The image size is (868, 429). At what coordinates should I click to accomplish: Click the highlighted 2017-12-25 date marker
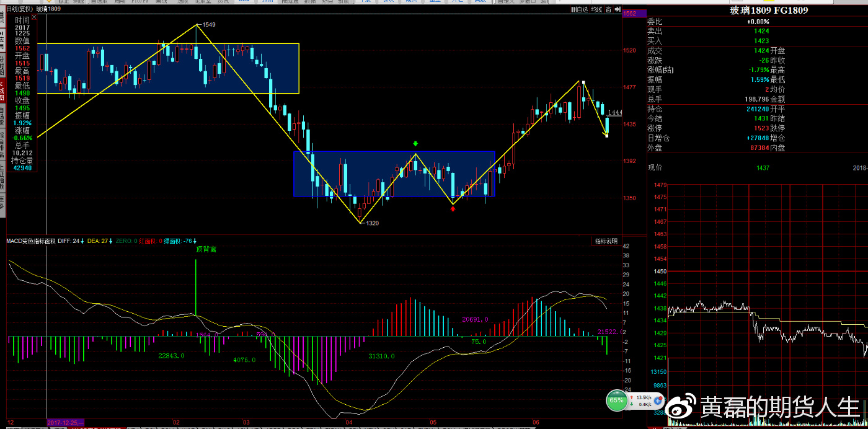(66, 422)
